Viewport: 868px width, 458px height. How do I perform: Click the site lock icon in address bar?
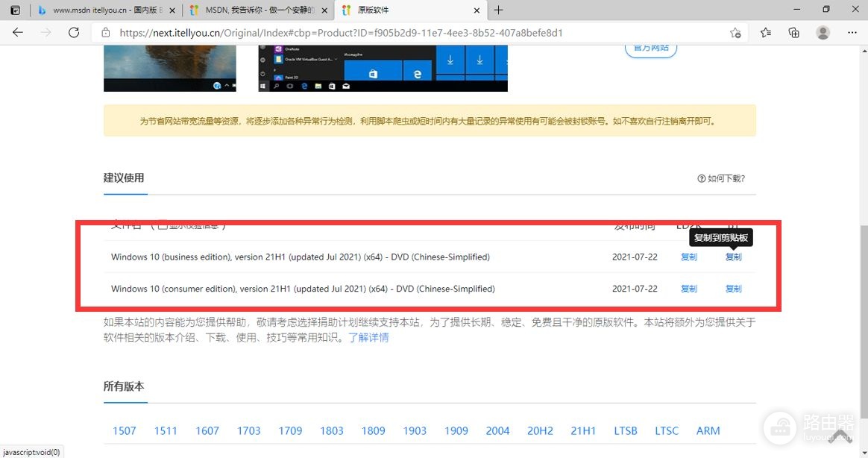(106, 33)
